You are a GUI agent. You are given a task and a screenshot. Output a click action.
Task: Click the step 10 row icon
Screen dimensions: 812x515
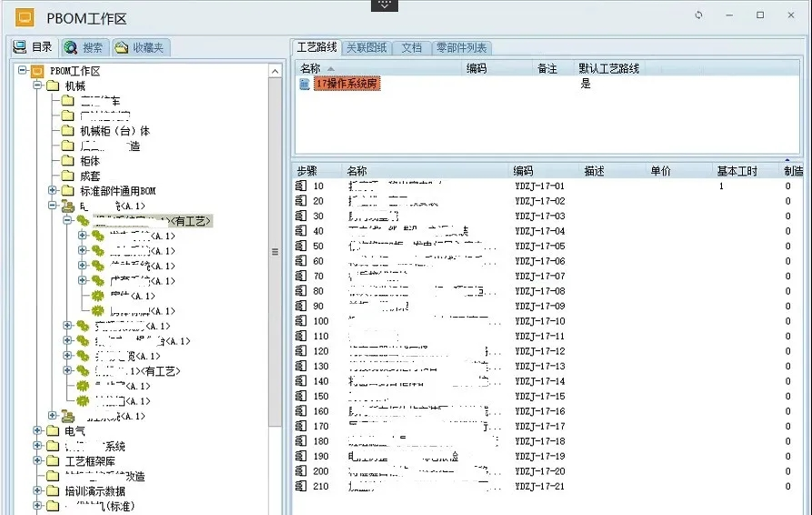(x=301, y=186)
